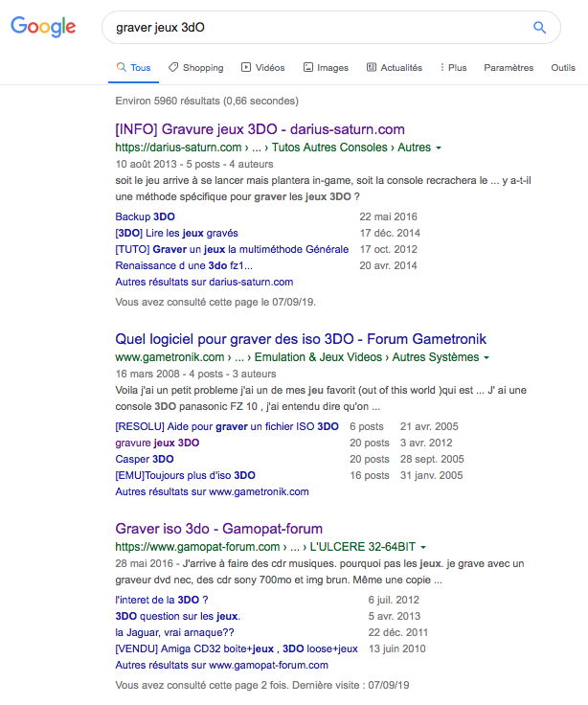This screenshot has height=705, width=588.
Task: Switch to the Images tab
Action: (x=326, y=68)
